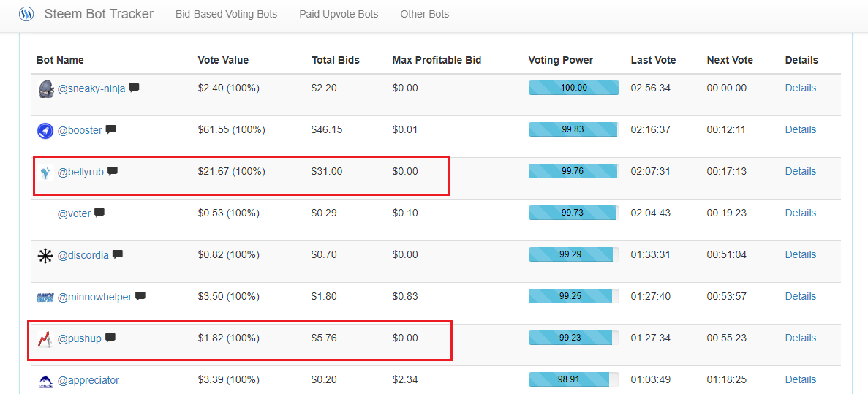The image size is (868, 394).
Task: Select the Other Bots menu item
Action: pyautogui.click(x=425, y=15)
